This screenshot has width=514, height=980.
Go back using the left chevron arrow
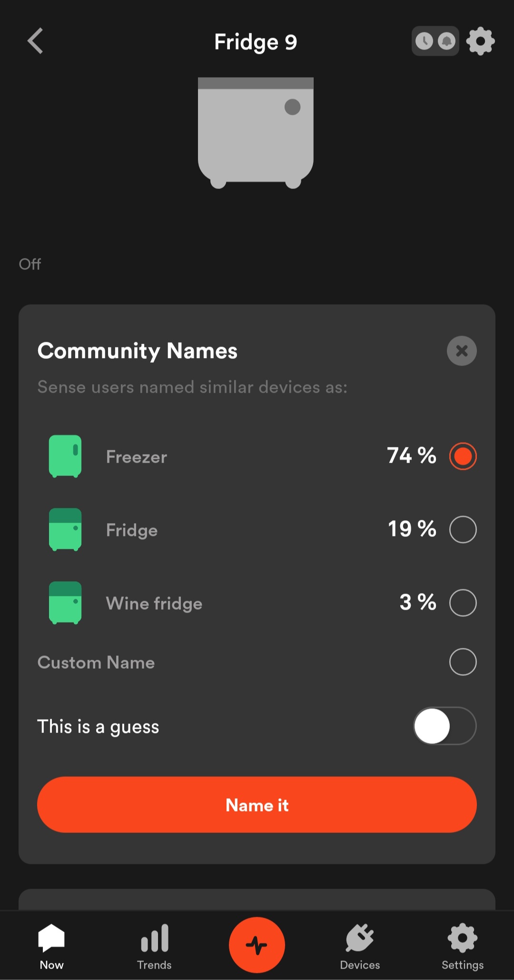tap(35, 41)
